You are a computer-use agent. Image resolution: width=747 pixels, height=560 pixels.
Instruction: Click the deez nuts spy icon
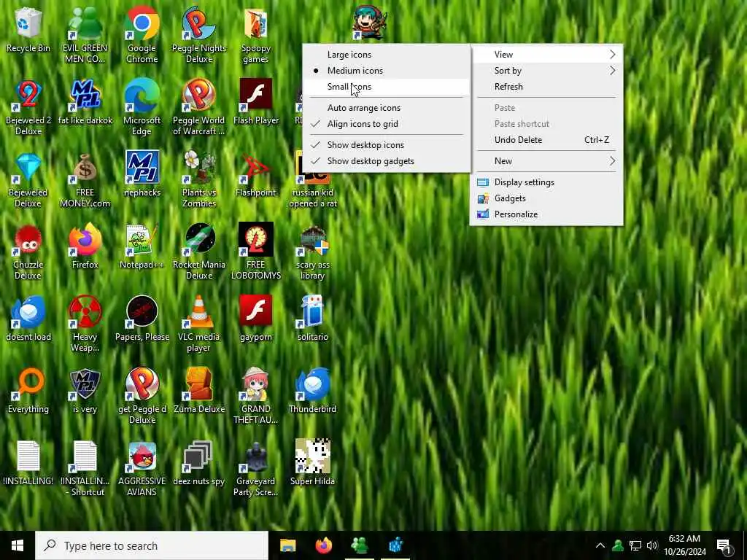(x=199, y=463)
